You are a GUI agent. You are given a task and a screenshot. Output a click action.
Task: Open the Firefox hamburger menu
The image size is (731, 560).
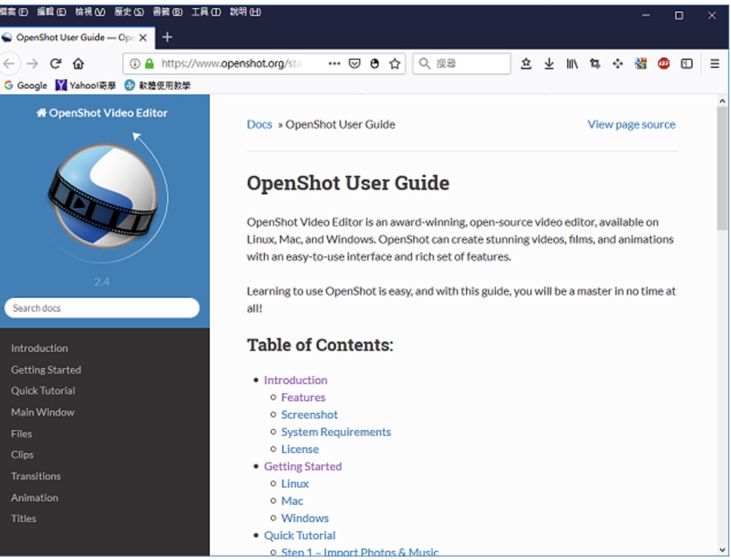[x=715, y=63]
